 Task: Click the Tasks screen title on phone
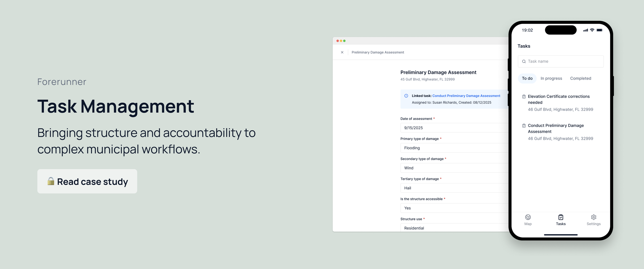524,46
